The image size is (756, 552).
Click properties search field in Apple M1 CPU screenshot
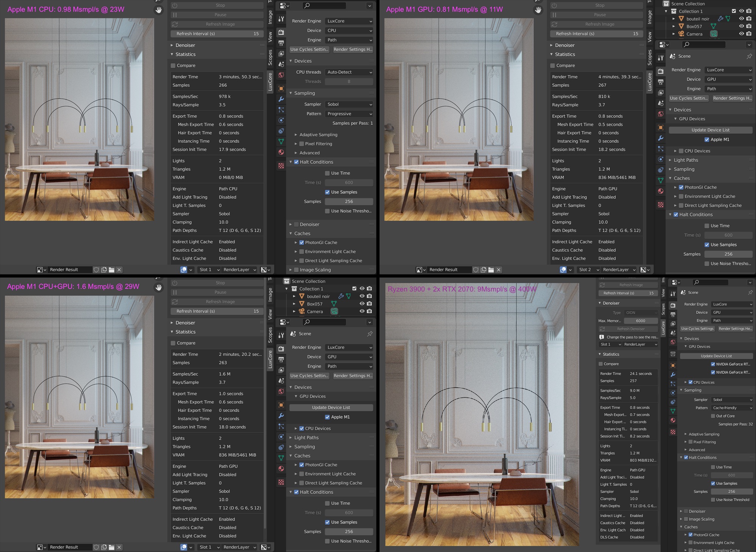[x=324, y=5]
